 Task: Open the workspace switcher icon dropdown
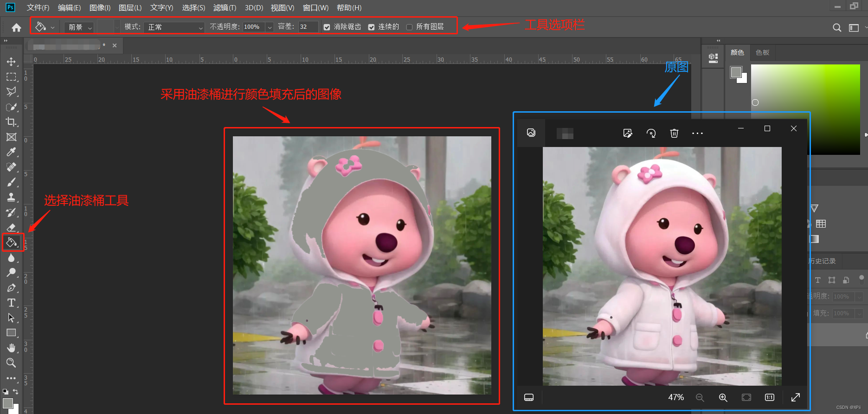854,28
